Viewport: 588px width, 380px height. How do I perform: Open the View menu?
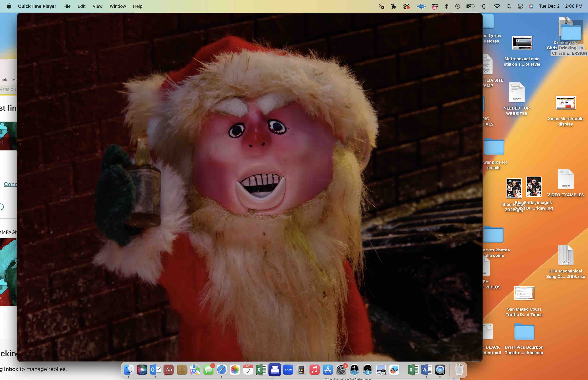pyautogui.click(x=97, y=6)
